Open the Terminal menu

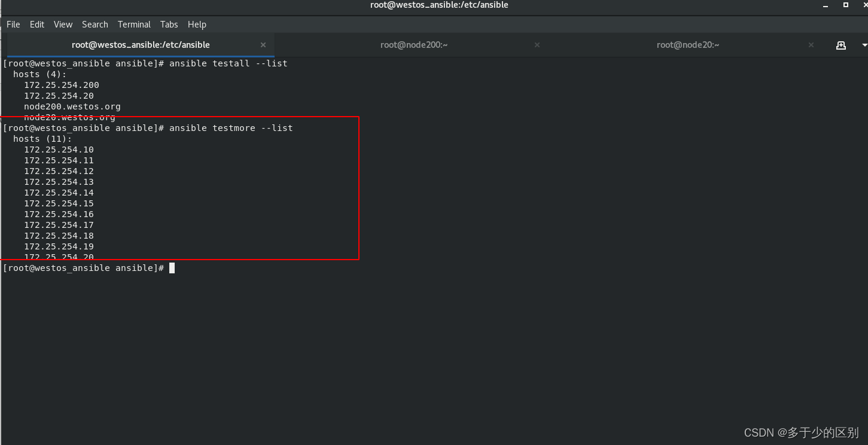point(134,25)
